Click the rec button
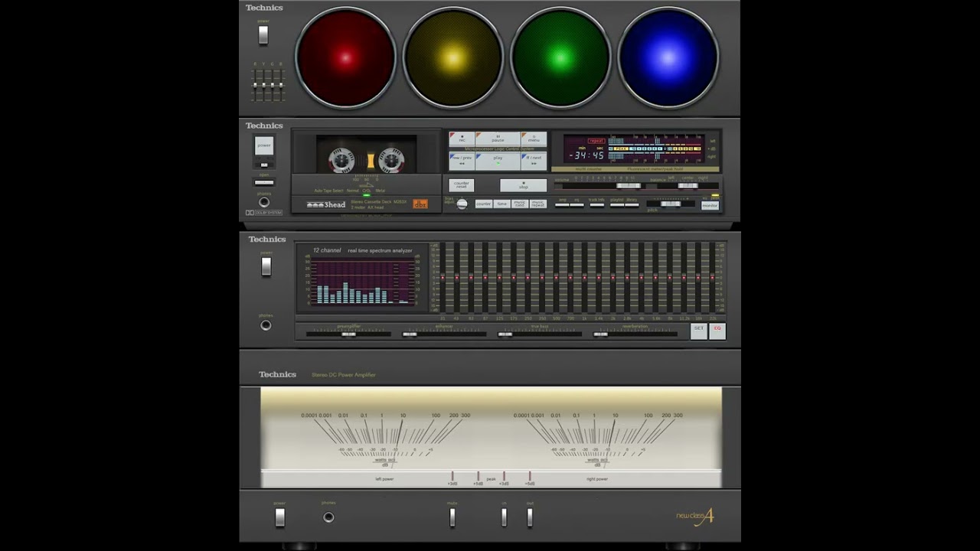 (462, 139)
